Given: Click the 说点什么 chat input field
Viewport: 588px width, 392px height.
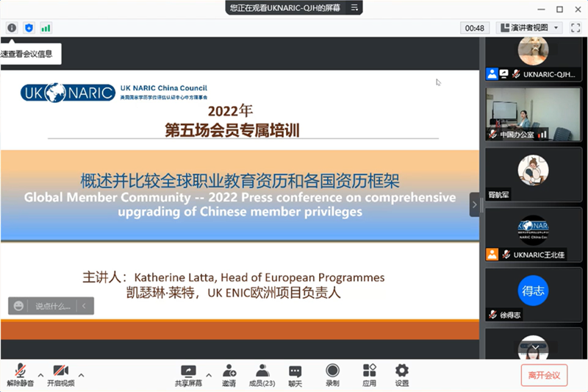Looking at the screenshot, I should [53, 306].
